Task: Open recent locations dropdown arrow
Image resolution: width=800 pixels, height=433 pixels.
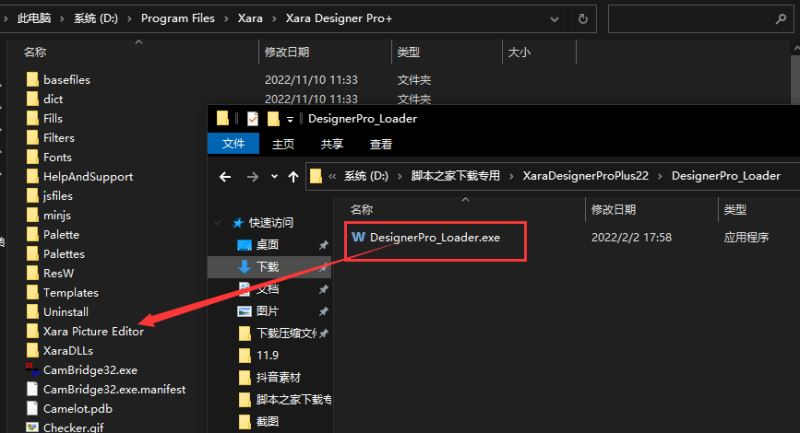Action: (274, 177)
